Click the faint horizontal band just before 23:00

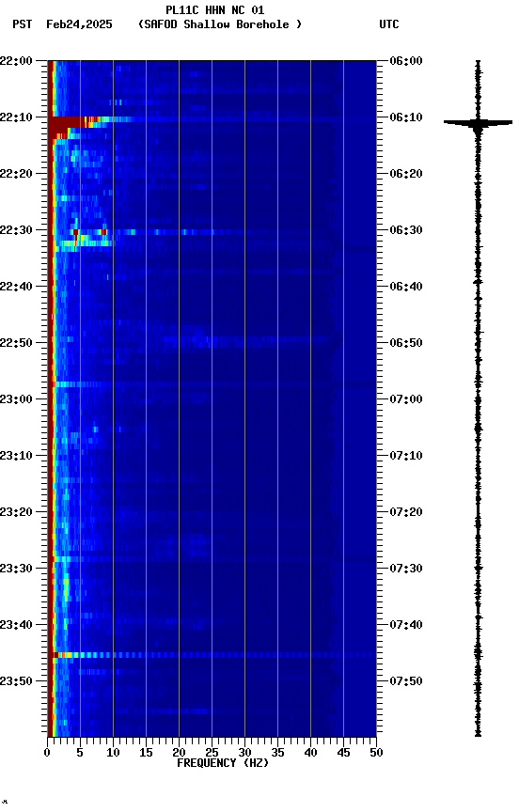click(x=212, y=384)
